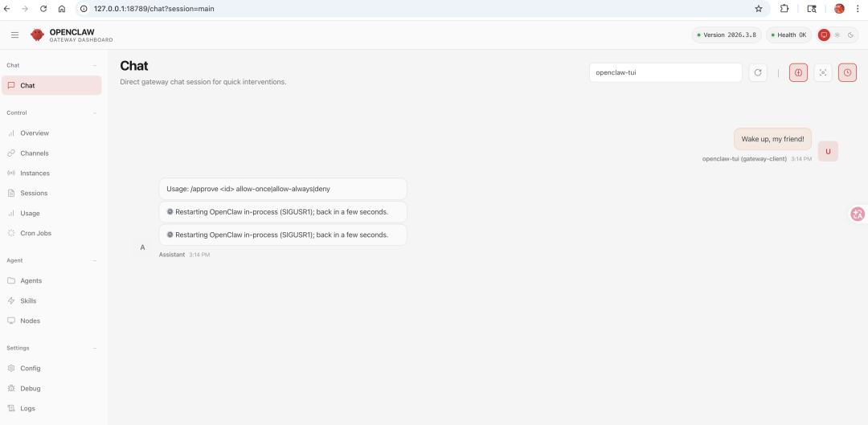Screen dimensions: 868x425
Task: Open the browser home page
Action: (x=62, y=9)
